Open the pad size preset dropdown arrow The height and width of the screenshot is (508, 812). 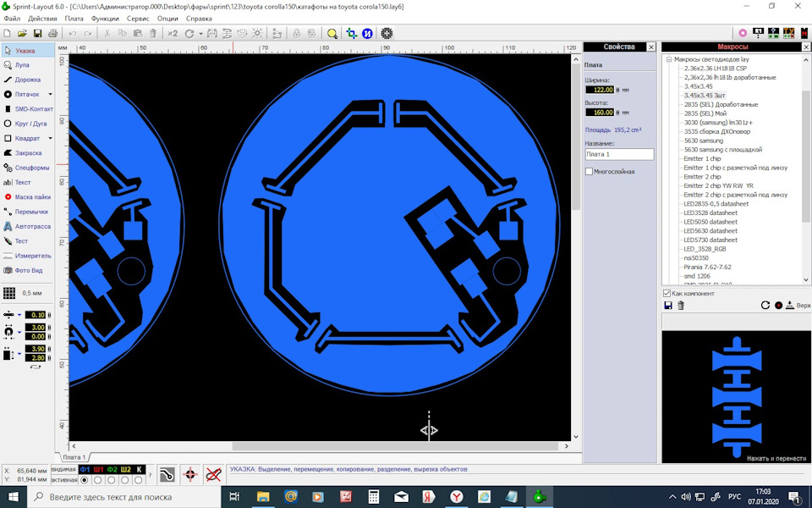(19, 332)
